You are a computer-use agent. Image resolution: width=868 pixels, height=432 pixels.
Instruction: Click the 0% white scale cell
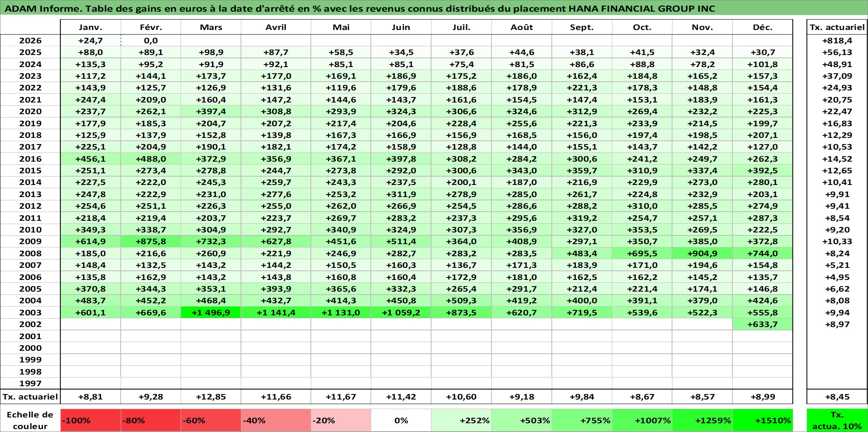tap(401, 420)
